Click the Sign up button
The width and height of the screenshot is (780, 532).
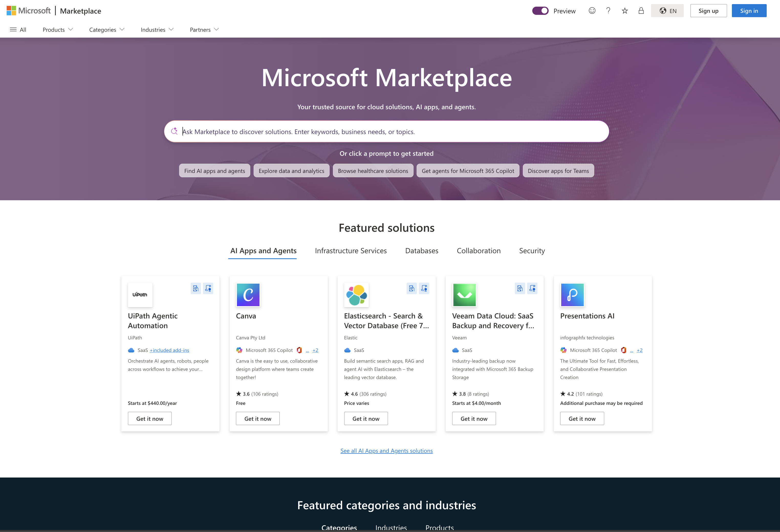click(709, 11)
